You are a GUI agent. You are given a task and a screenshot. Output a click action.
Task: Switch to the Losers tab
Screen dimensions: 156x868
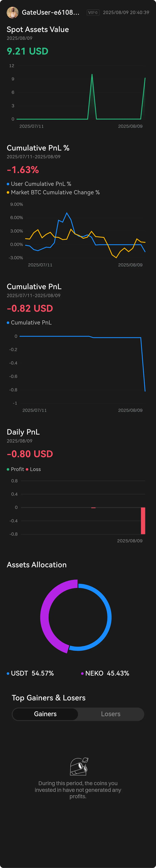click(111, 714)
